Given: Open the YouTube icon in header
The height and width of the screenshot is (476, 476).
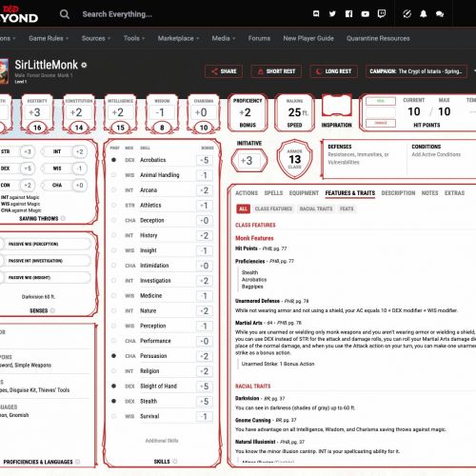Looking at the screenshot, I should pyautogui.click(x=366, y=14).
